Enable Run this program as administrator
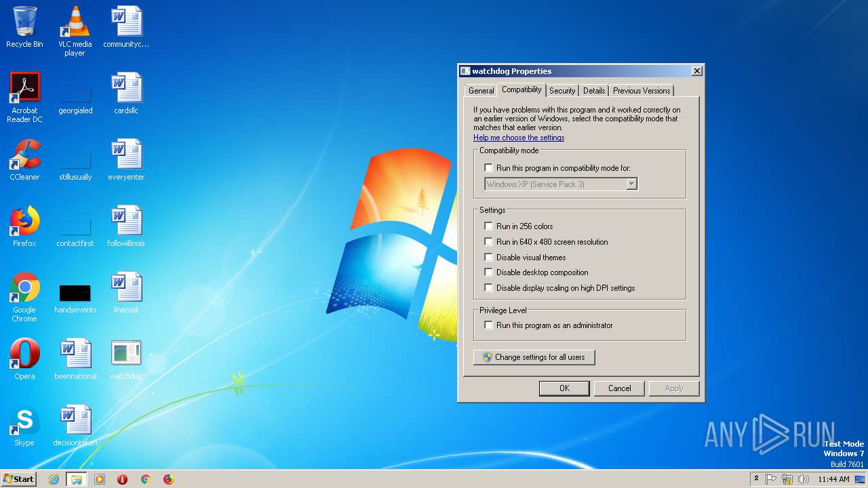 coord(488,325)
